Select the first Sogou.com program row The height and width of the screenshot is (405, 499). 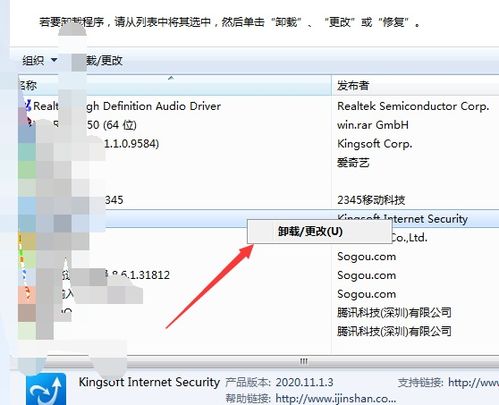click(x=259, y=256)
